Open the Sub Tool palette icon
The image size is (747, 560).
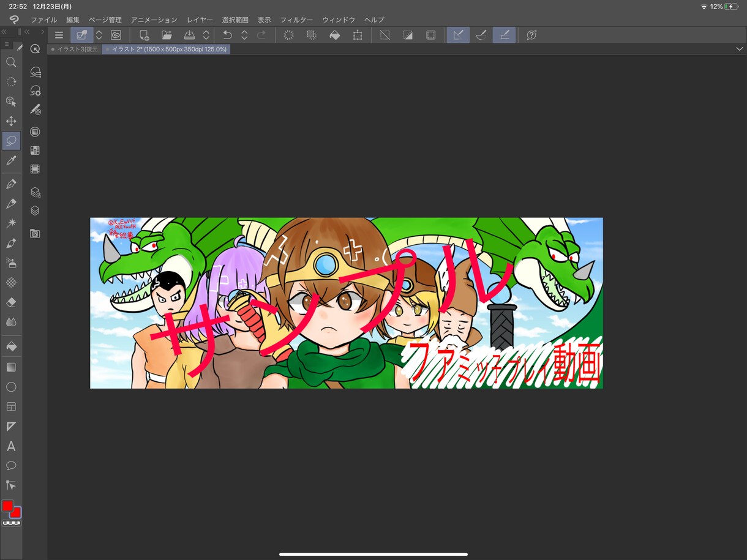[36, 72]
